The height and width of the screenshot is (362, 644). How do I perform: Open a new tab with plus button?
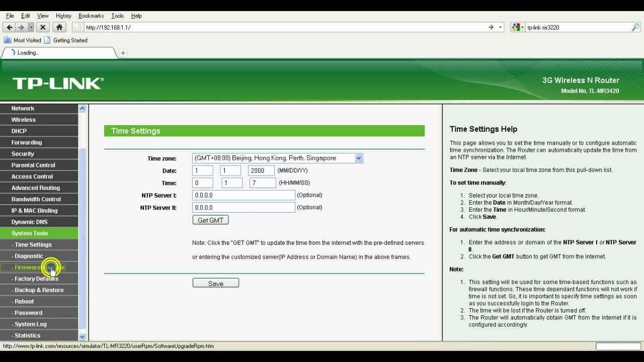coord(123,53)
